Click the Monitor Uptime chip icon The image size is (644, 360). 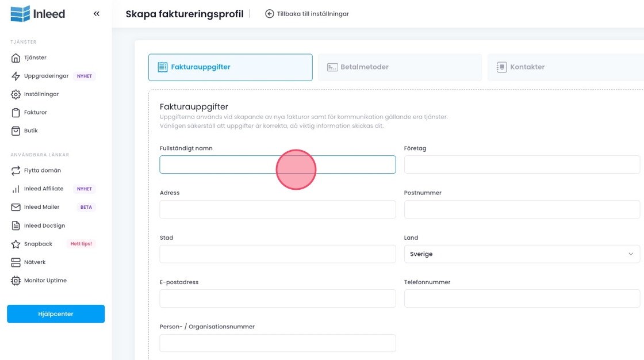coord(16,281)
